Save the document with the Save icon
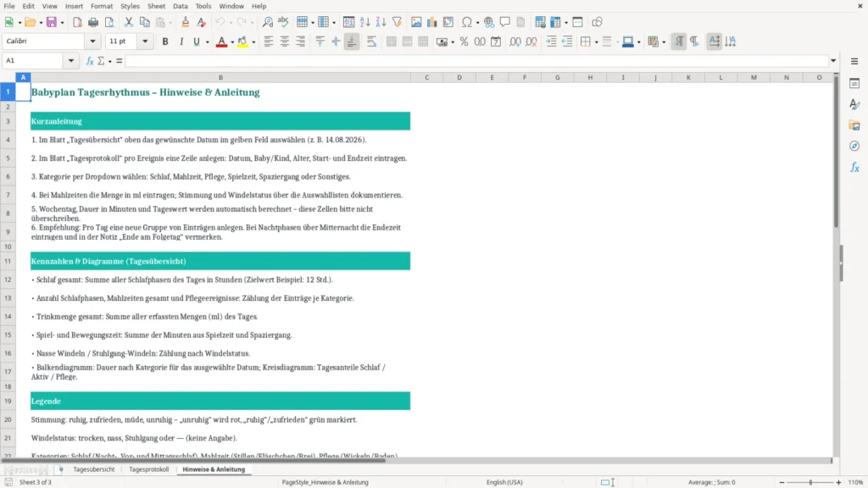This screenshot has height=488, width=868. coord(52,22)
